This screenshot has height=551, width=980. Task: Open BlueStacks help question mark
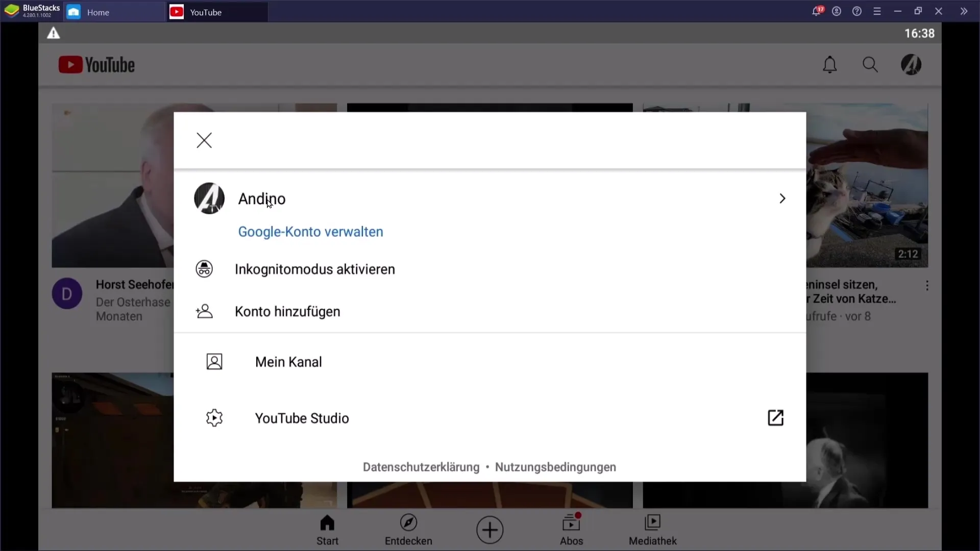(x=857, y=11)
